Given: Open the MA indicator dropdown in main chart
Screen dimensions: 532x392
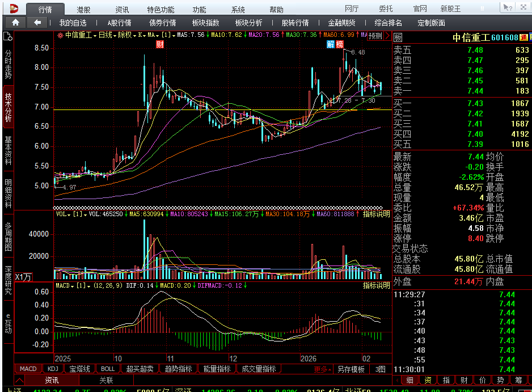Looking at the screenshot, I should pyautogui.click(x=153, y=35).
